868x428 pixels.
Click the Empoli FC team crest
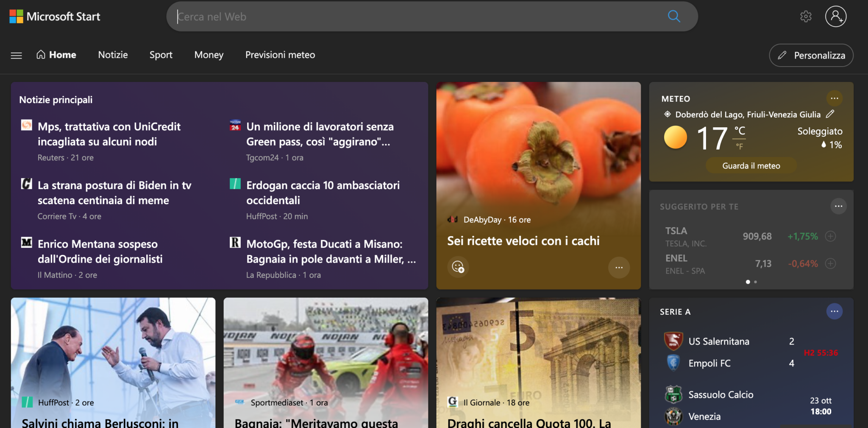[x=673, y=363]
